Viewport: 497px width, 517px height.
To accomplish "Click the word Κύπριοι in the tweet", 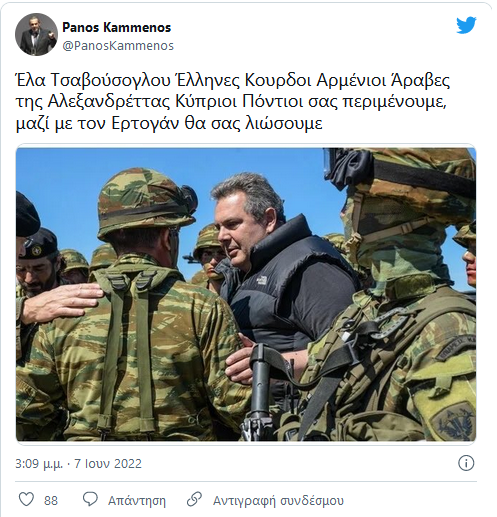I will (206, 102).
